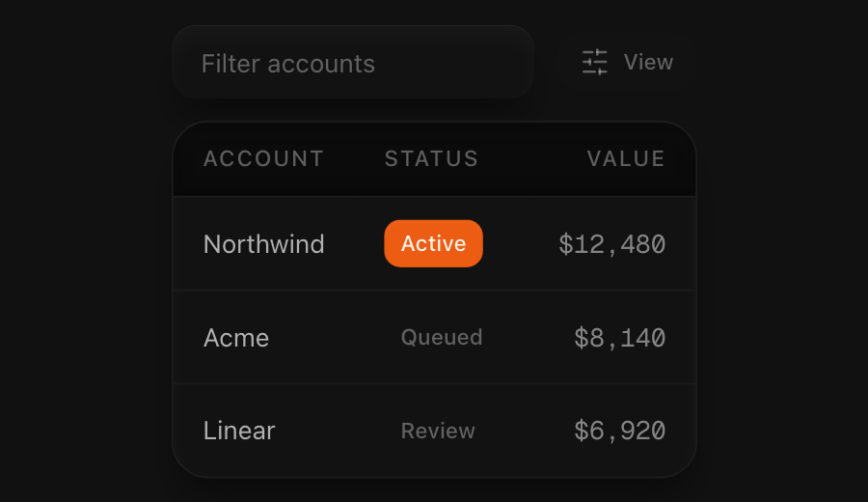Select the Northwind table row

[435, 244]
